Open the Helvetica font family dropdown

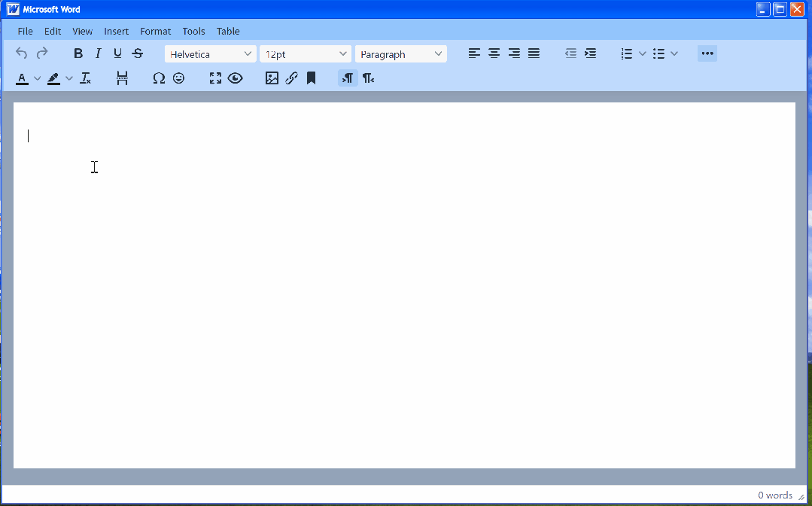coord(210,53)
